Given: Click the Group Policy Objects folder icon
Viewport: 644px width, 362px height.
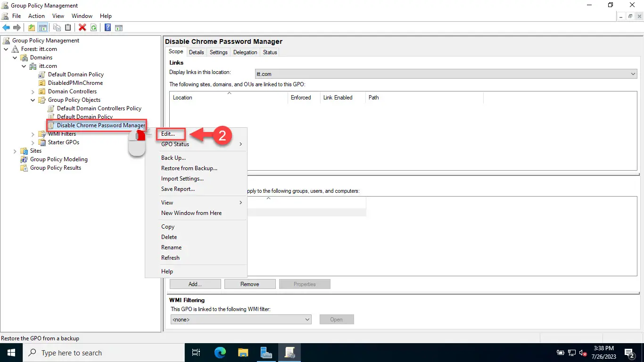Looking at the screenshot, I should tap(42, 100).
